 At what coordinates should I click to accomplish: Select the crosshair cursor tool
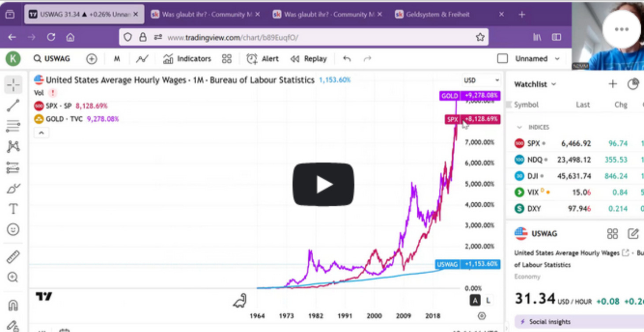13,85
